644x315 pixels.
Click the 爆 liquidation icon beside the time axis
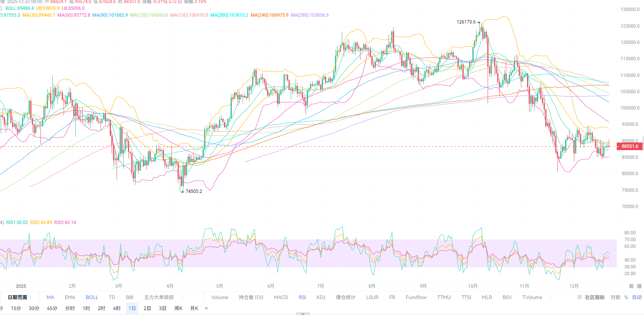[639, 286]
